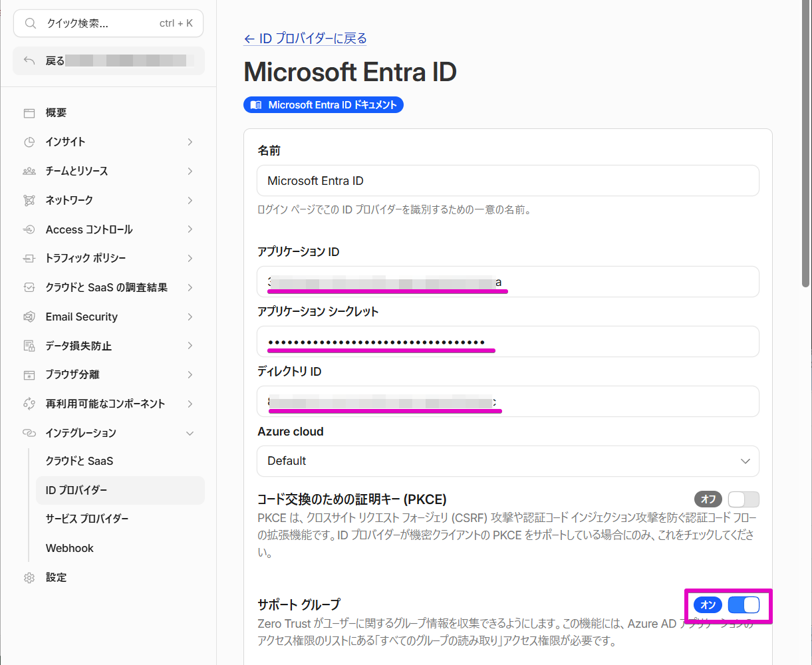Image resolution: width=812 pixels, height=665 pixels.
Task: Click the 設定 gear icon
Action: pyautogui.click(x=29, y=577)
